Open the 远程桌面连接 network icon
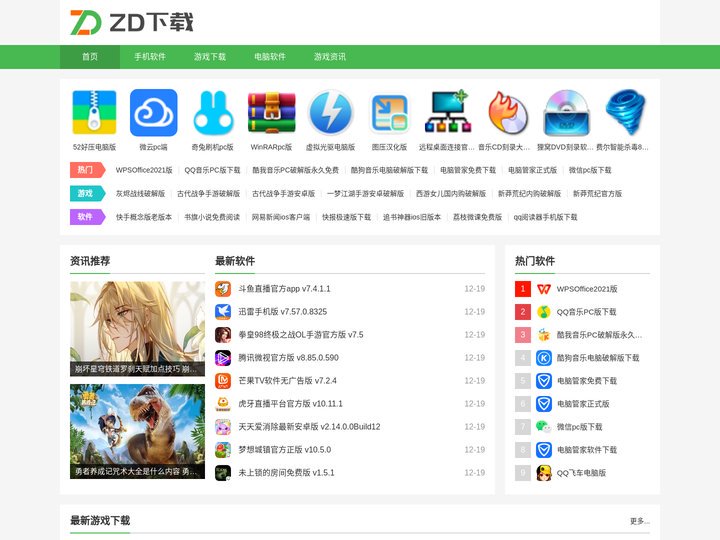This screenshot has height=540, width=720. click(x=448, y=112)
